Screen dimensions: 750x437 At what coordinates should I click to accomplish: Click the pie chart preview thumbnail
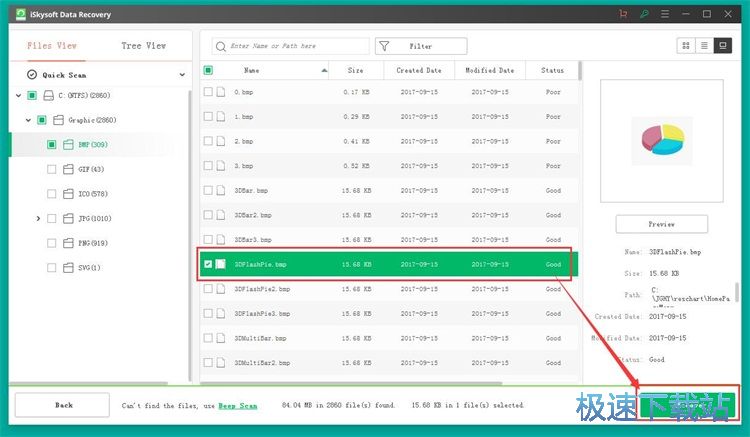662,140
